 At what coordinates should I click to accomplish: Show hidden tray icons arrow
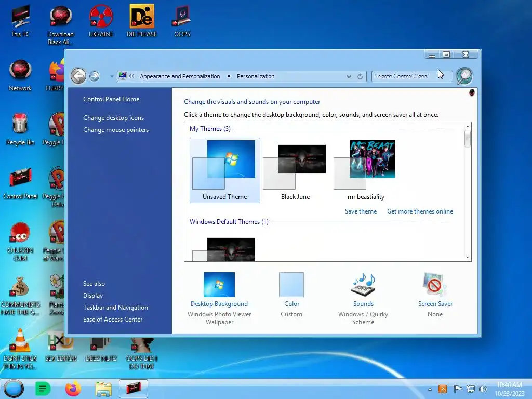430,389
